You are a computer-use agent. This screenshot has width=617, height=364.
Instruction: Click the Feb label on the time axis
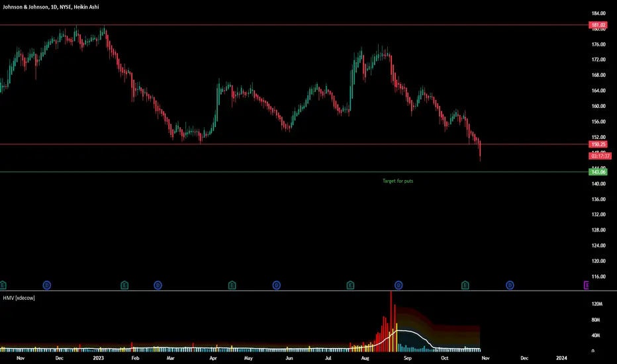[135, 358]
